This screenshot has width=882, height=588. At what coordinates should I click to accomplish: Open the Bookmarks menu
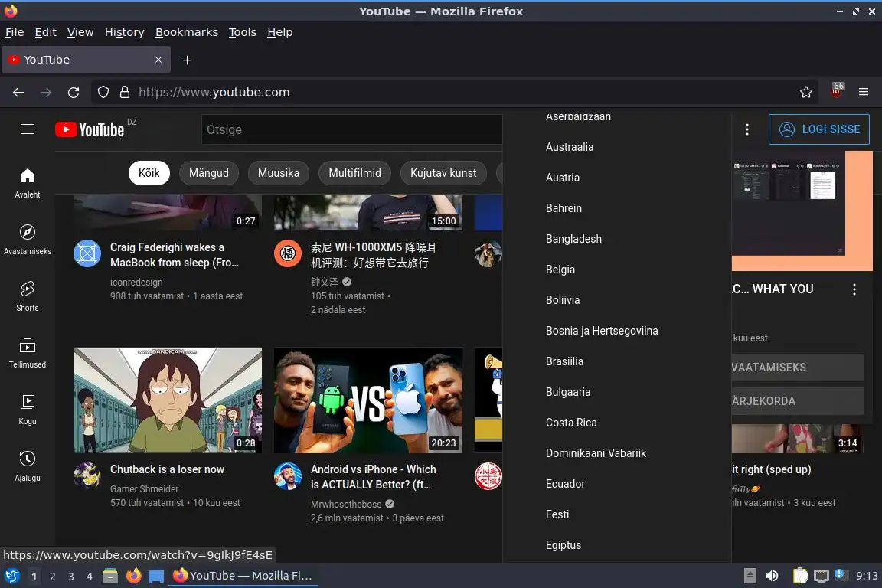187,33
